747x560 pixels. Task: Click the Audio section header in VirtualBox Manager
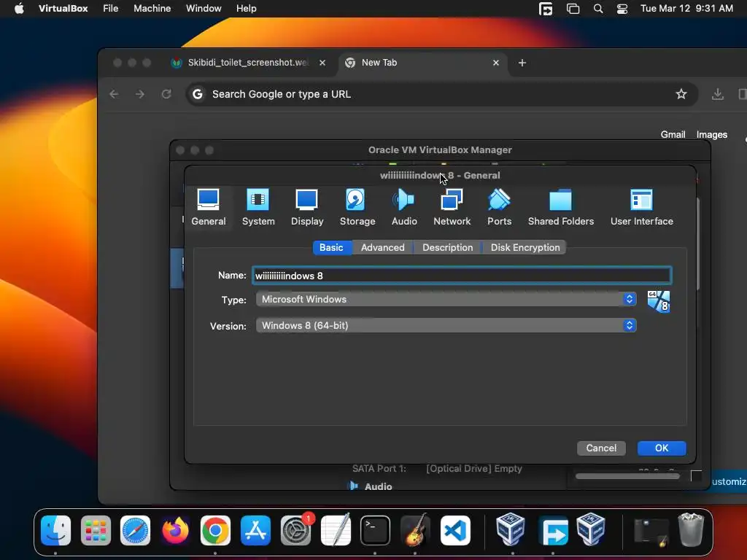[x=379, y=486]
